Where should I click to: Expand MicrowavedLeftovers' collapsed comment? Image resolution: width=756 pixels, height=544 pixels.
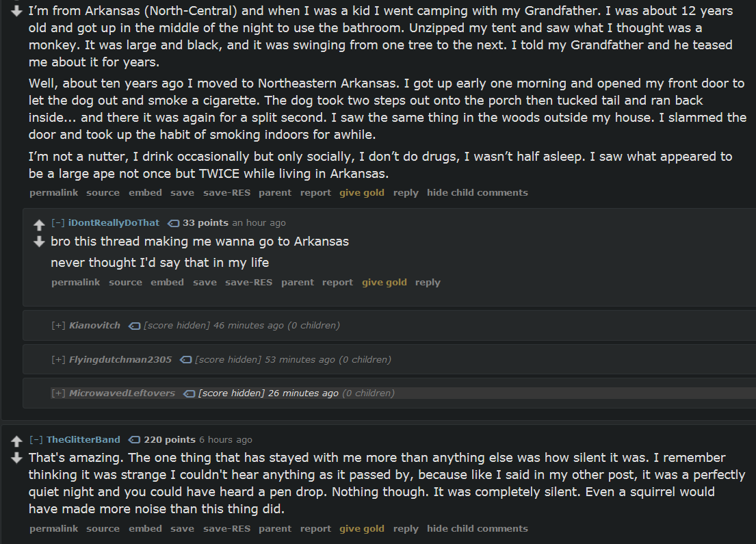point(58,393)
